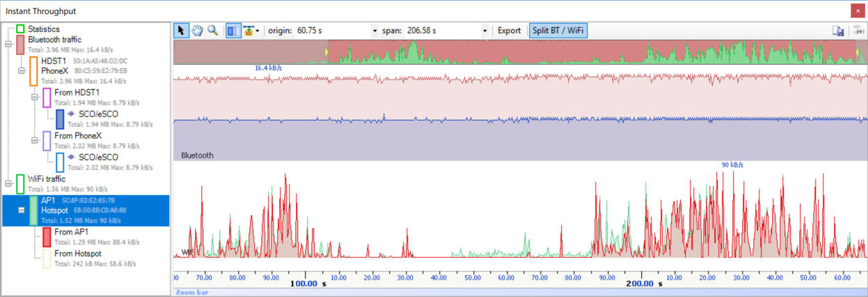Toggle Split BT / WiFi mode

[558, 31]
